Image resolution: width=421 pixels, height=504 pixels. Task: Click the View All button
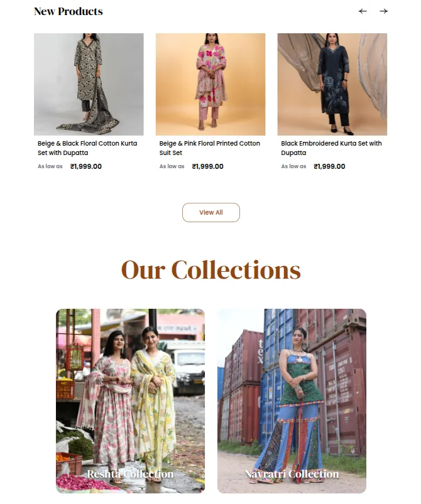point(211,213)
